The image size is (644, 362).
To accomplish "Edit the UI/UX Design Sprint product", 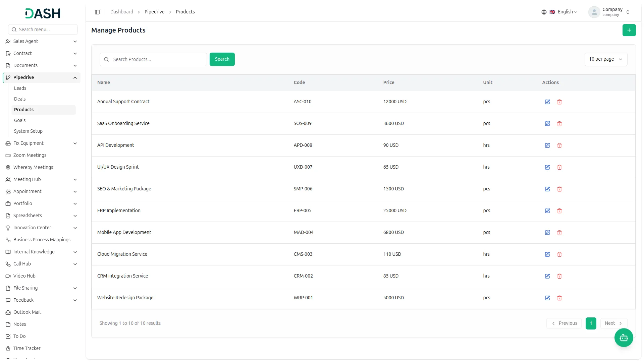I will pyautogui.click(x=547, y=167).
